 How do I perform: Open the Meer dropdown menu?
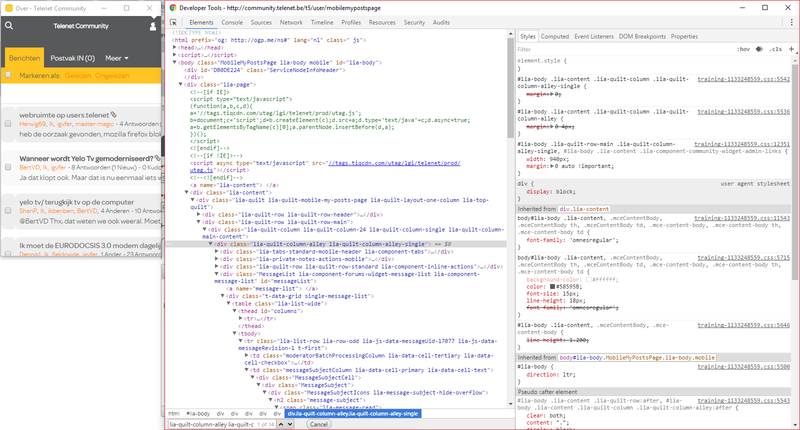(x=117, y=58)
